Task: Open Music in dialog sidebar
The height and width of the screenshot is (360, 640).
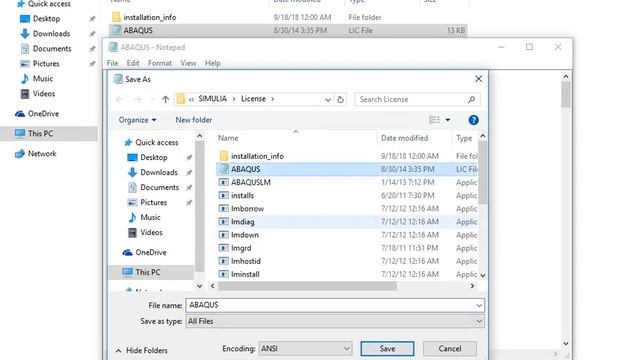Action: pyautogui.click(x=150, y=218)
